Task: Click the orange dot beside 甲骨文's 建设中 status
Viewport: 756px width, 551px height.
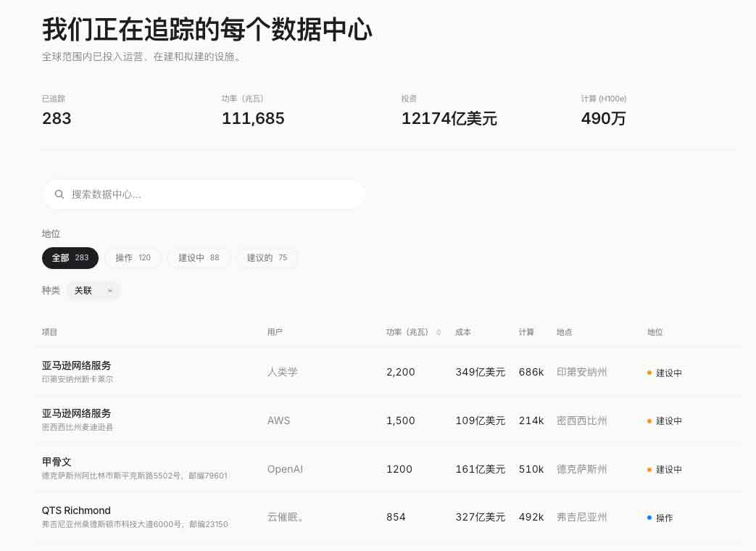Action: point(650,470)
